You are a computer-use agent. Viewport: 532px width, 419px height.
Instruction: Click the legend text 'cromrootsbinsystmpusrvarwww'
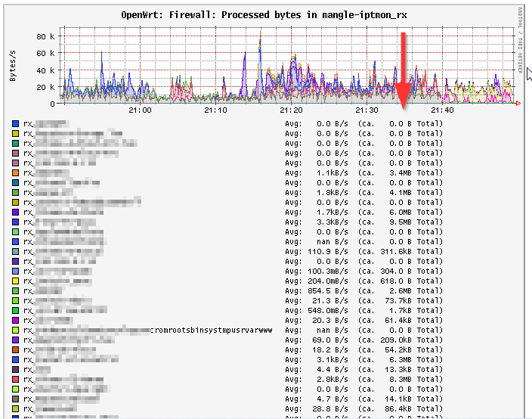(x=211, y=331)
